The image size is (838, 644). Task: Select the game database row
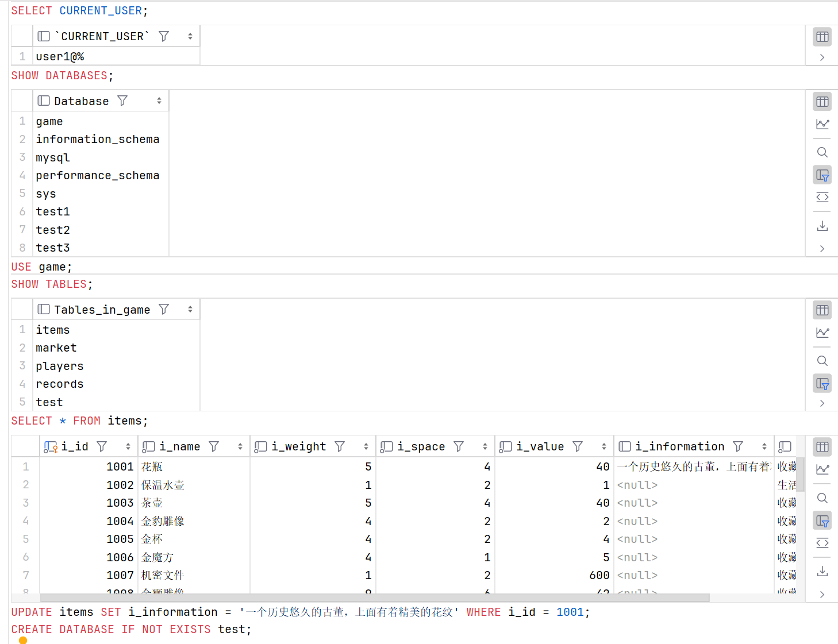click(x=101, y=121)
